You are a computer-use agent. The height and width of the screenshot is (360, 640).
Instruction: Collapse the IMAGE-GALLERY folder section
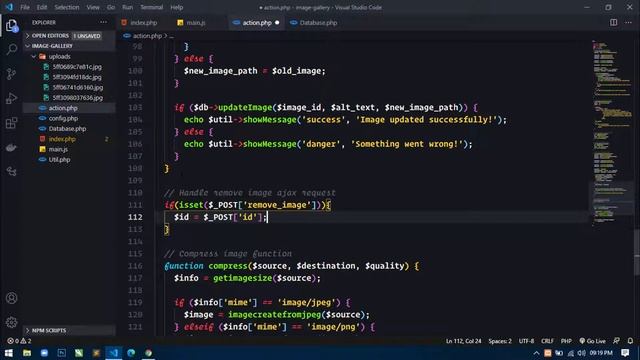pyautogui.click(x=69, y=46)
